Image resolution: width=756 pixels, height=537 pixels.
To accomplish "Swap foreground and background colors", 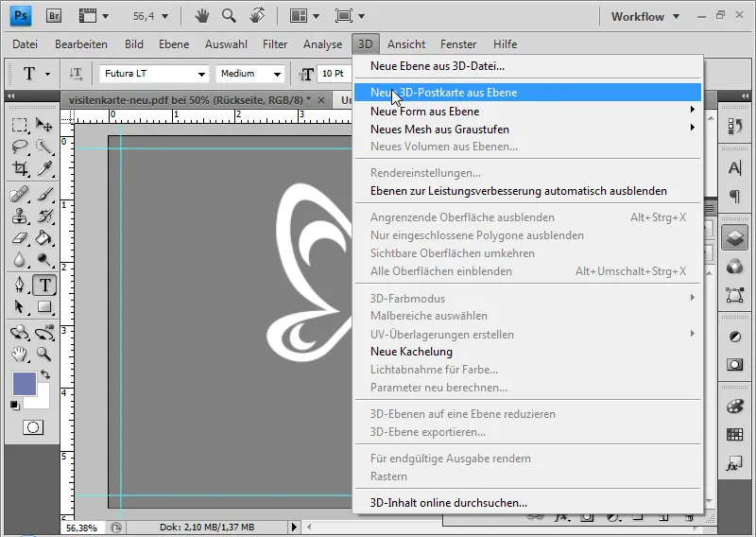I will tap(45, 374).
